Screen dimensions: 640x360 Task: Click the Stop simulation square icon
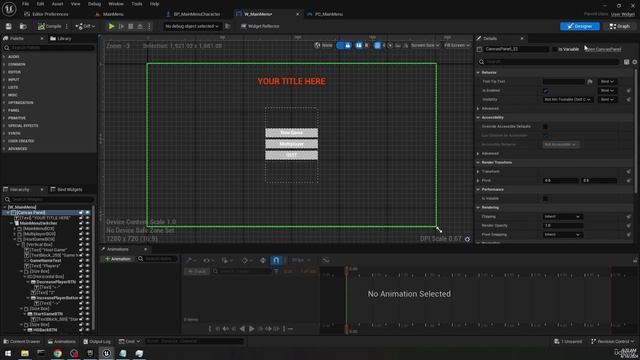(131, 26)
